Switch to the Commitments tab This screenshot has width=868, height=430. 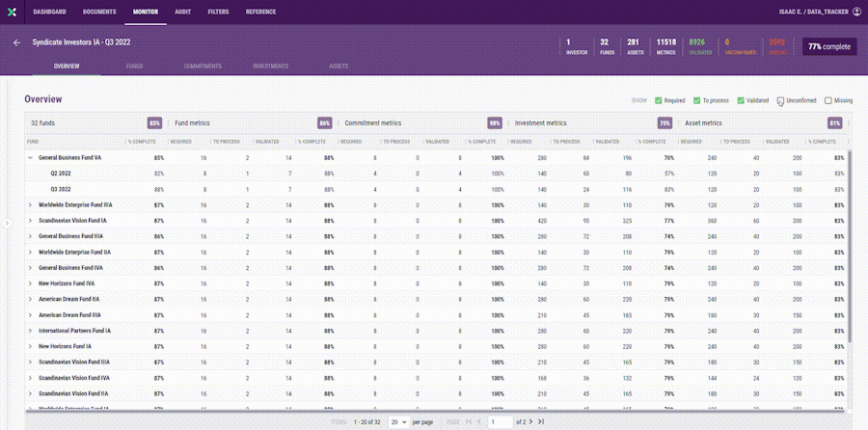203,66
